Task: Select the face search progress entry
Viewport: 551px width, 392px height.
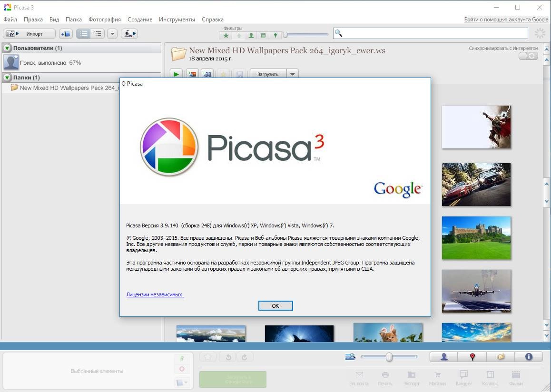Action: [x=81, y=62]
